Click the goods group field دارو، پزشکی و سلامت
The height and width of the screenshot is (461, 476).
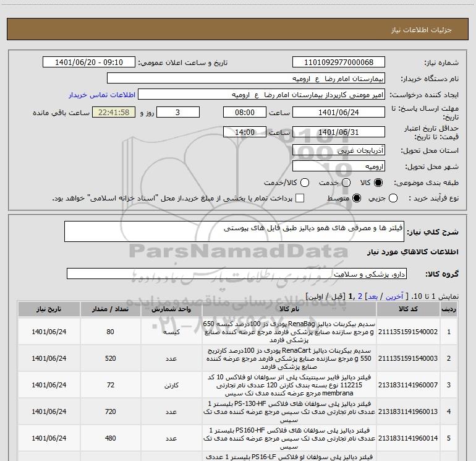click(237, 274)
